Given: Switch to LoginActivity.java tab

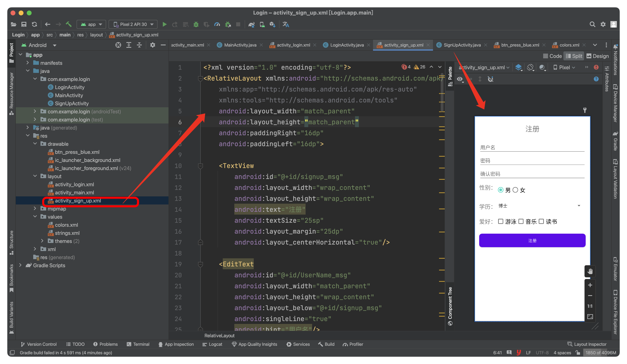Looking at the screenshot, I should pos(347,45).
